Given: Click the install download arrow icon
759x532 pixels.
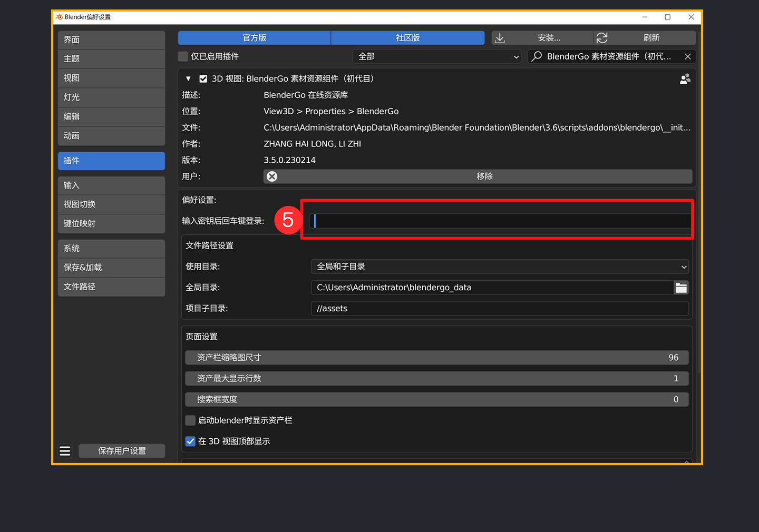Looking at the screenshot, I should click(x=500, y=38).
